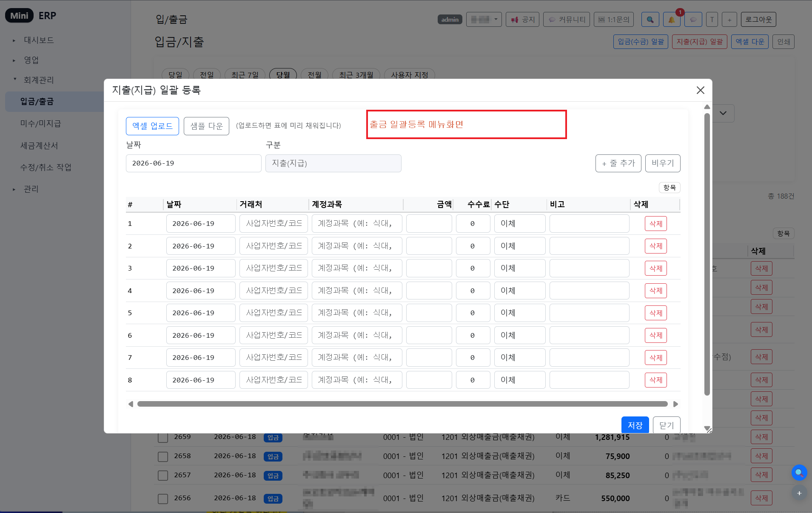
Task: Click 닫기 button in dialog
Action: (x=667, y=425)
